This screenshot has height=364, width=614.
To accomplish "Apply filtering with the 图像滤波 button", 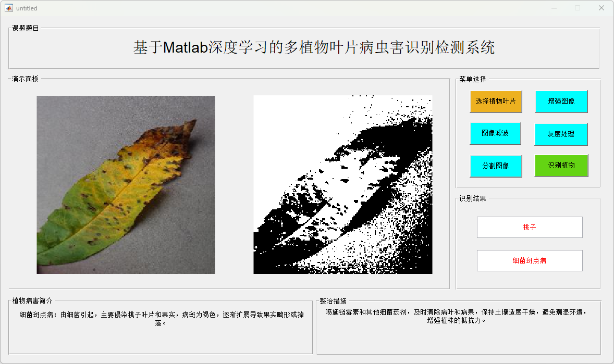I will click(495, 133).
